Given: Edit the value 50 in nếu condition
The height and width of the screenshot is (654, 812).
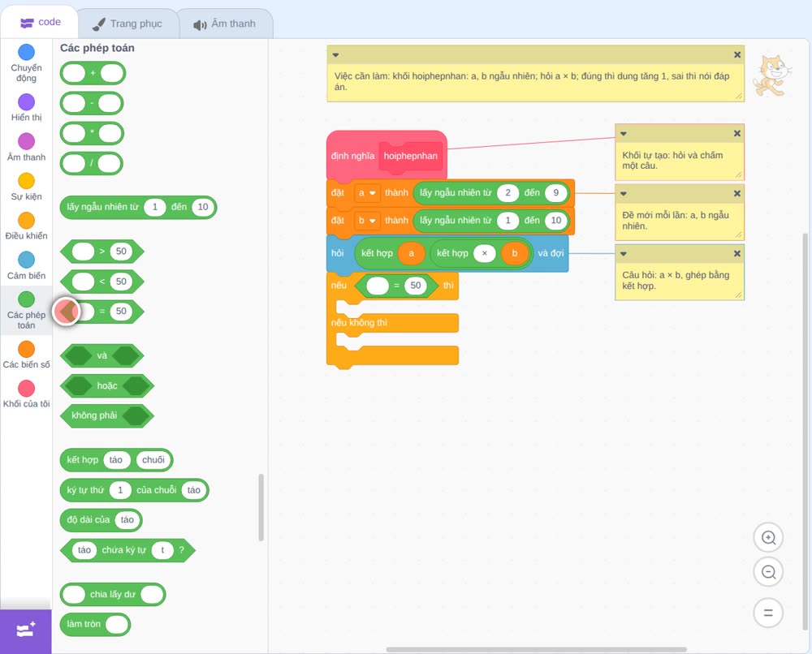Looking at the screenshot, I should tap(415, 286).
